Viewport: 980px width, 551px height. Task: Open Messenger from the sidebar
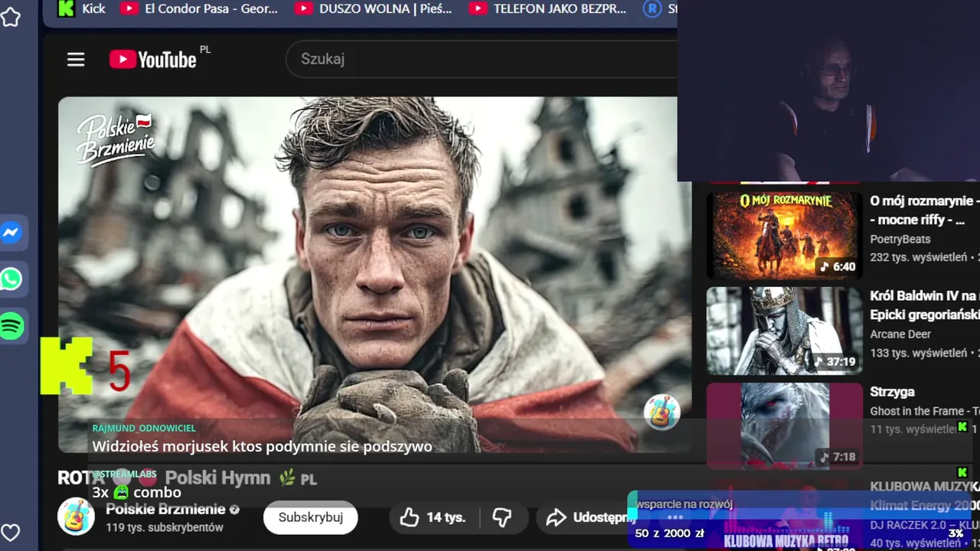coord(11,233)
